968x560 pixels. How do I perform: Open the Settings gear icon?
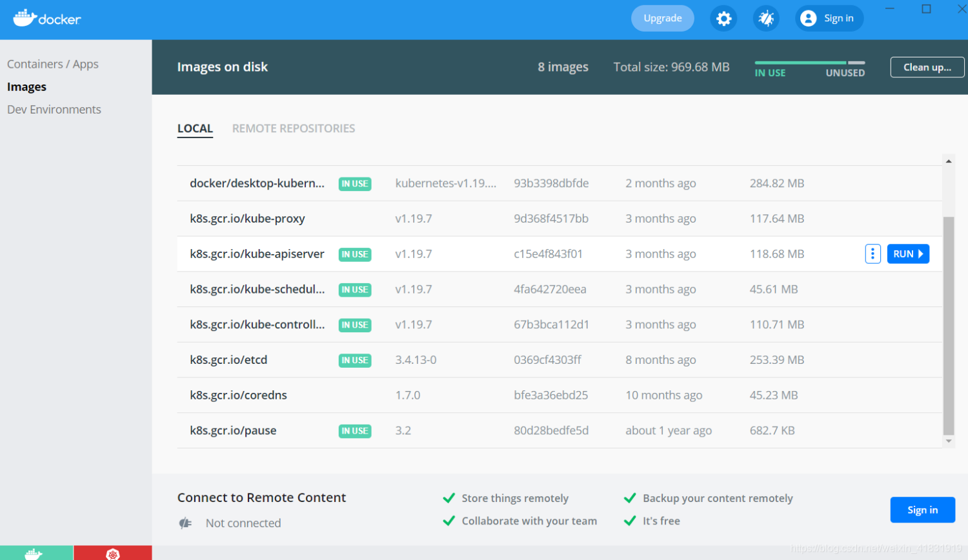pos(723,18)
